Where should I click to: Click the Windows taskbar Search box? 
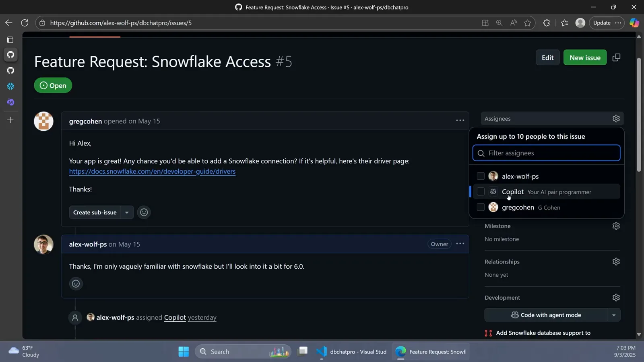tap(243, 352)
